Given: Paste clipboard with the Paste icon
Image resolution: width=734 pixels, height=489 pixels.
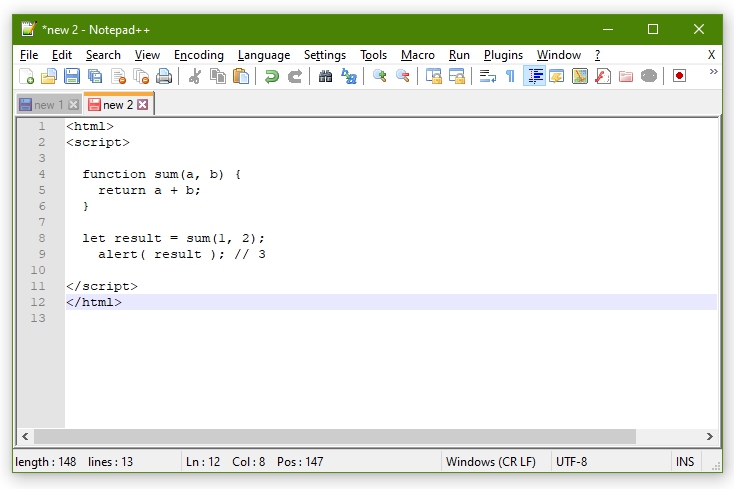Looking at the screenshot, I should click(x=241, y=76).
